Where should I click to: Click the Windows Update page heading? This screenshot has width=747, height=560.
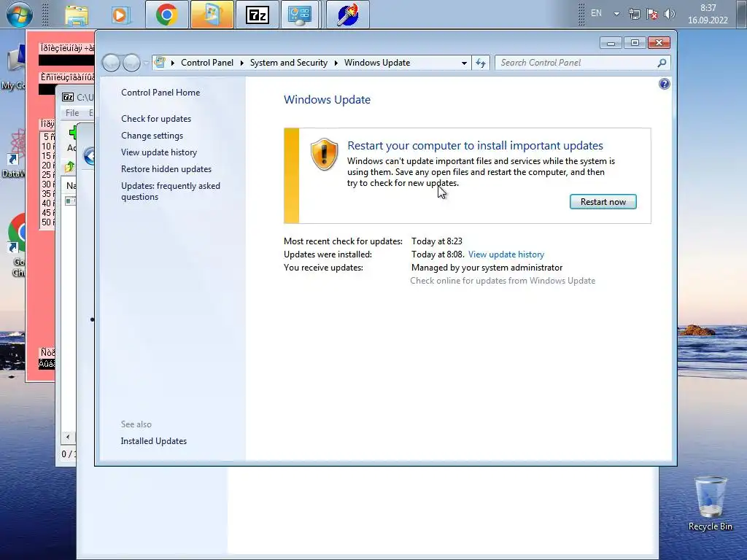(327, 99)
